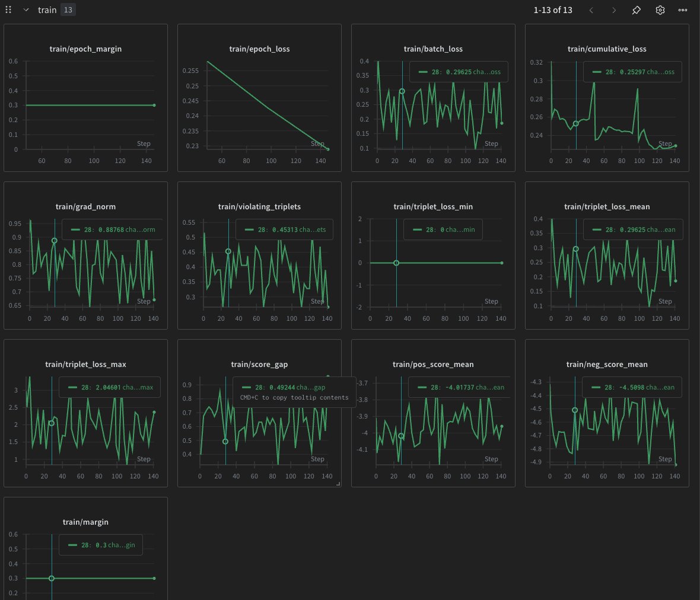700x600 pixels.
Task: Go to next page of panels
Action: click(614, 10)
